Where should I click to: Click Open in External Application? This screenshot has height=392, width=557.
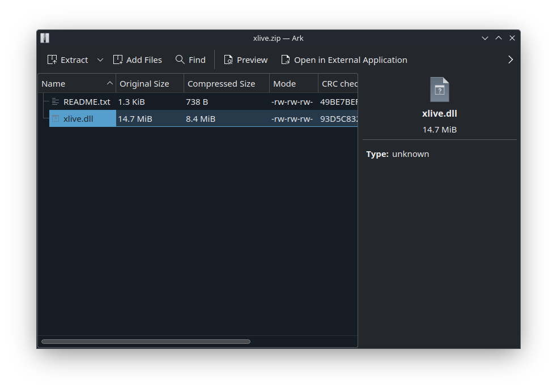point(344,59)
